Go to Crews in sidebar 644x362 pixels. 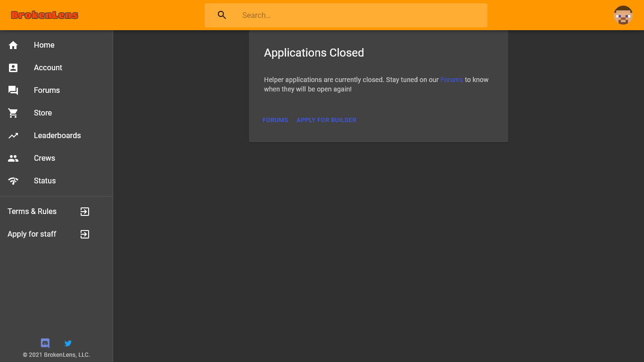pyautogui.click(x=57, y=158)
